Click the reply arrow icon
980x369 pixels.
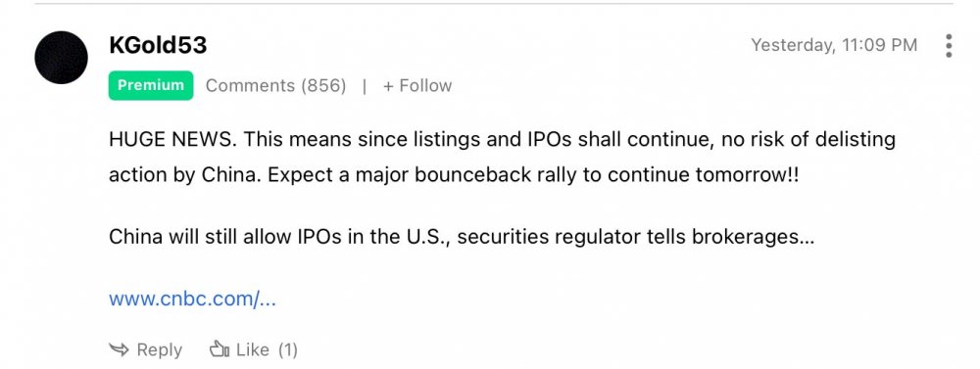pyautogui.click(x=119, y=349)
